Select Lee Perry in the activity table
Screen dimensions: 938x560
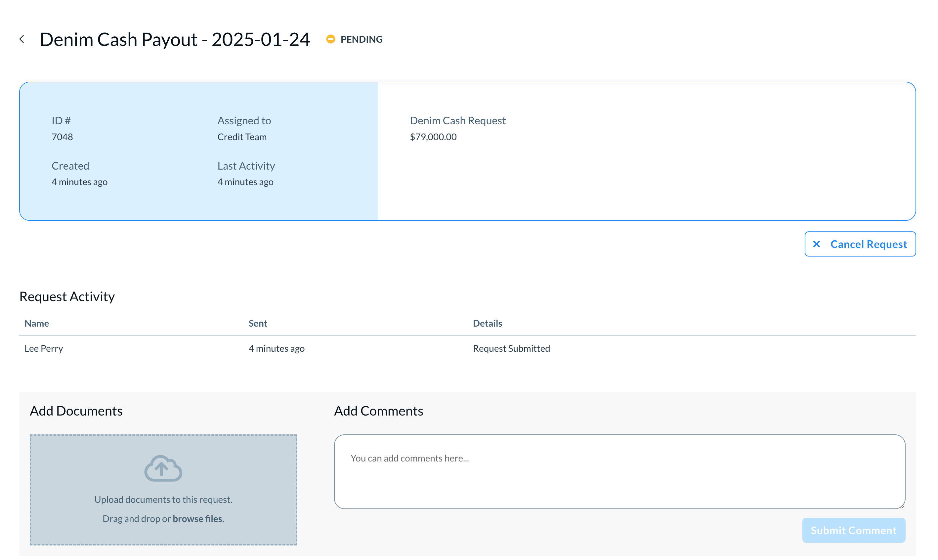pos(44,349)
